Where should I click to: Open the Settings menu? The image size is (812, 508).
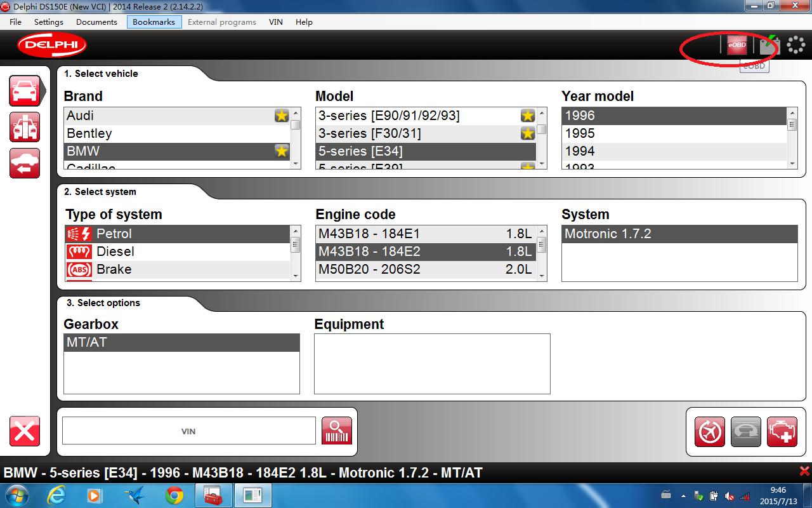point(49,22)
